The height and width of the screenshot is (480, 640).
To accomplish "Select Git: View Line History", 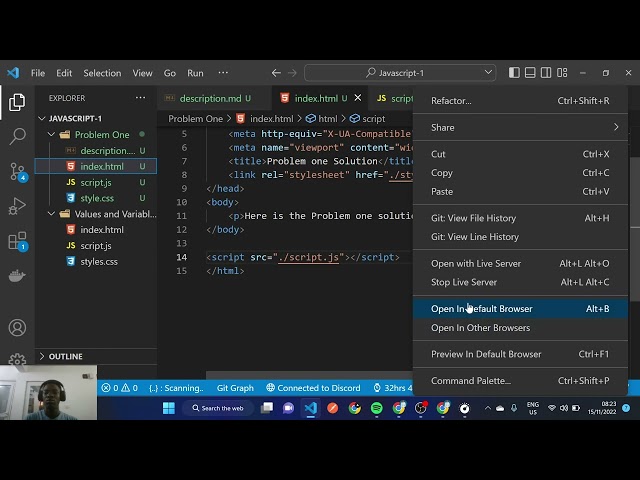I will (520, 237).
